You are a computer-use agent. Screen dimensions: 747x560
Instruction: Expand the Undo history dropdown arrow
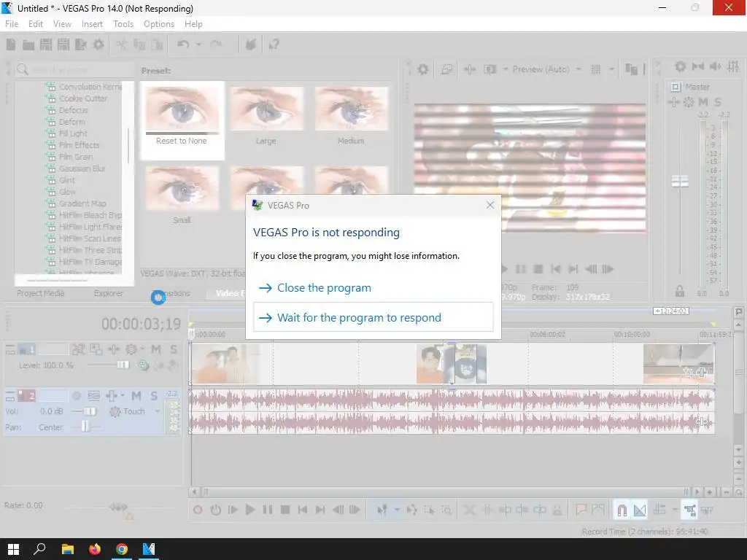pyautogui.click(x=198, y=44)
